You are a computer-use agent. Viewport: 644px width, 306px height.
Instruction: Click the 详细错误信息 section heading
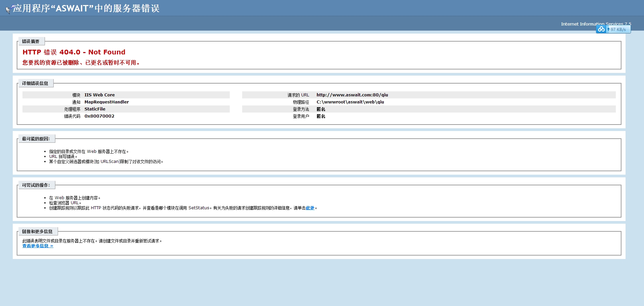point(35,84)
